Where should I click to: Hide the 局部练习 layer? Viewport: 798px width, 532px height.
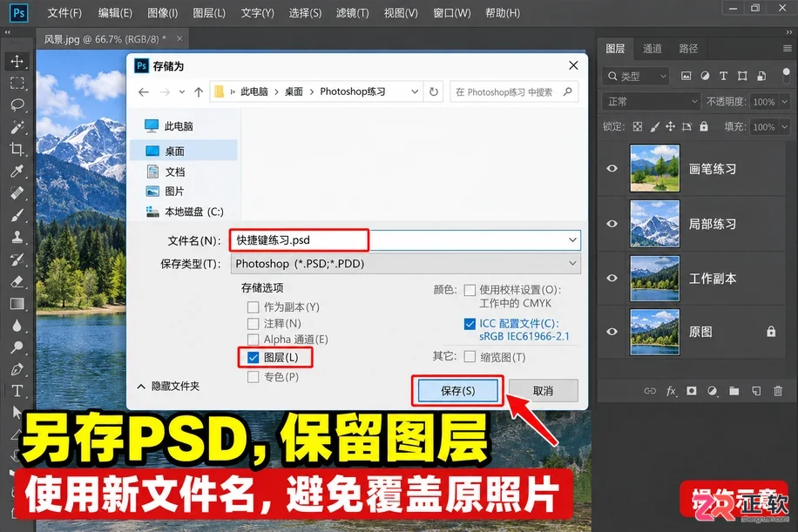pyautogui.click(x=612, y=224)
